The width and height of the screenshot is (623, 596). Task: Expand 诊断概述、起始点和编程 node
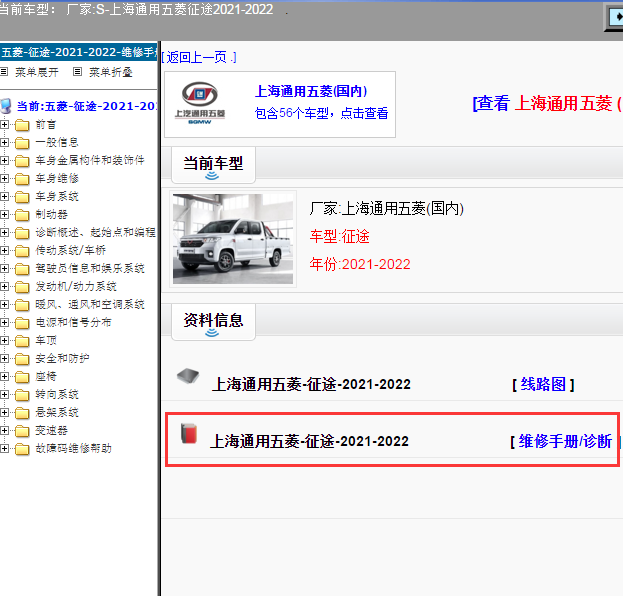click(x=4, y=232)
